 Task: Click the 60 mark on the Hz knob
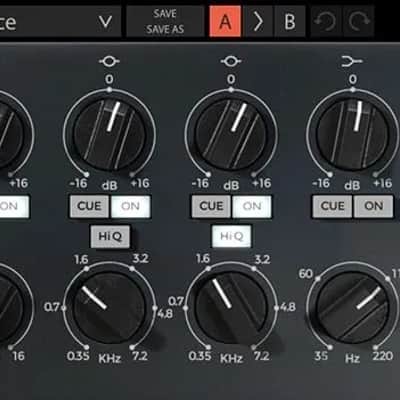pyautogui.click(x=306, y=274)
